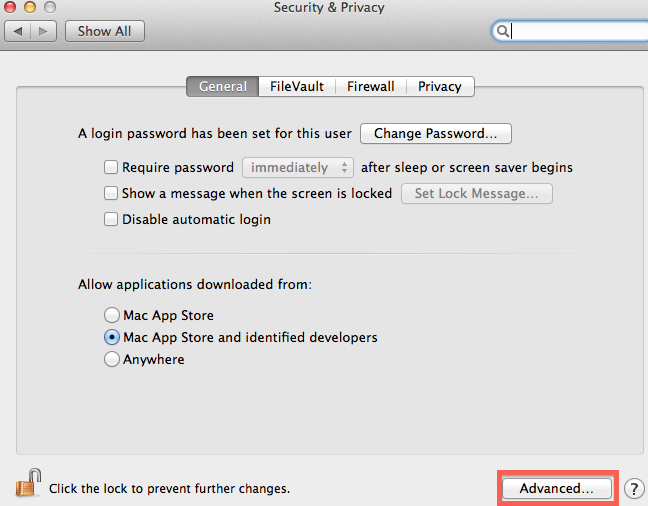
Task: Toggle Disable automatic login checkbox
Action: [x=111, y=219]
